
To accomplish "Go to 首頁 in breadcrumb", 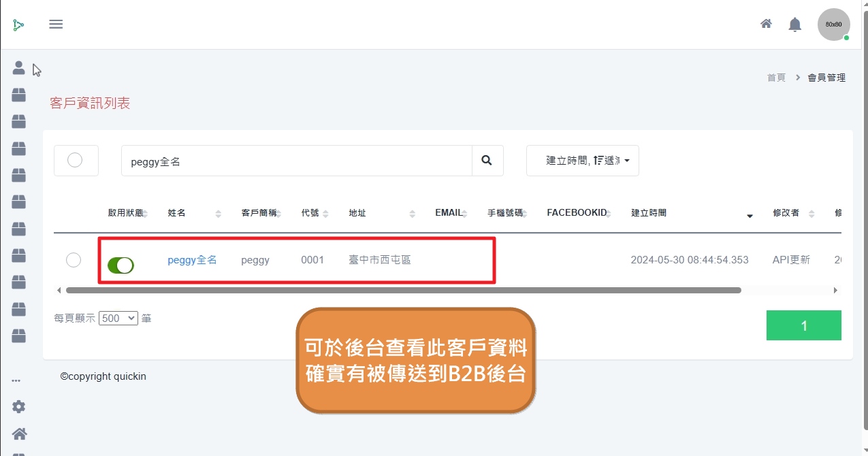I will [x=776, y=78].
